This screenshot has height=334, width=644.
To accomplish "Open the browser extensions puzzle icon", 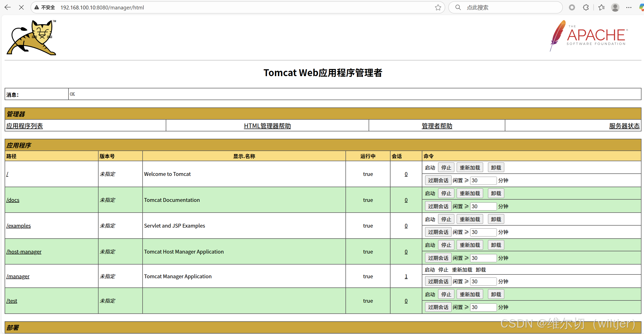I will pos(586,7).
